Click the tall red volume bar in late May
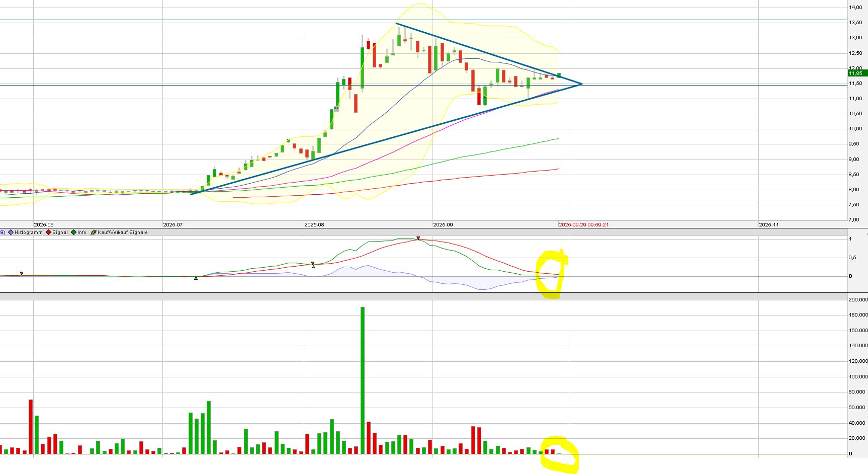868x474 pixels. pyautogui.click(x=31, y=427)
